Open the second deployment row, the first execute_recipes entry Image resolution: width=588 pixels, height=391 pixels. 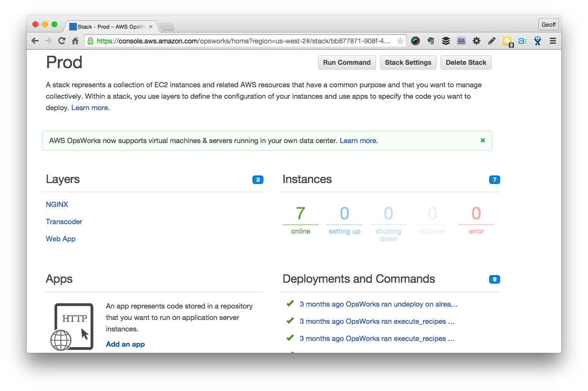click(377, 321)
